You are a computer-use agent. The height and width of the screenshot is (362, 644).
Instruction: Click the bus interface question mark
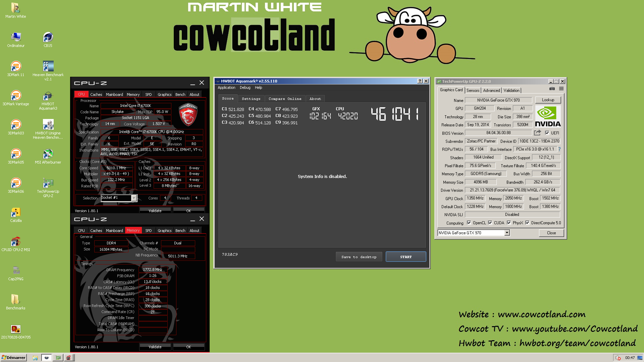559,149
